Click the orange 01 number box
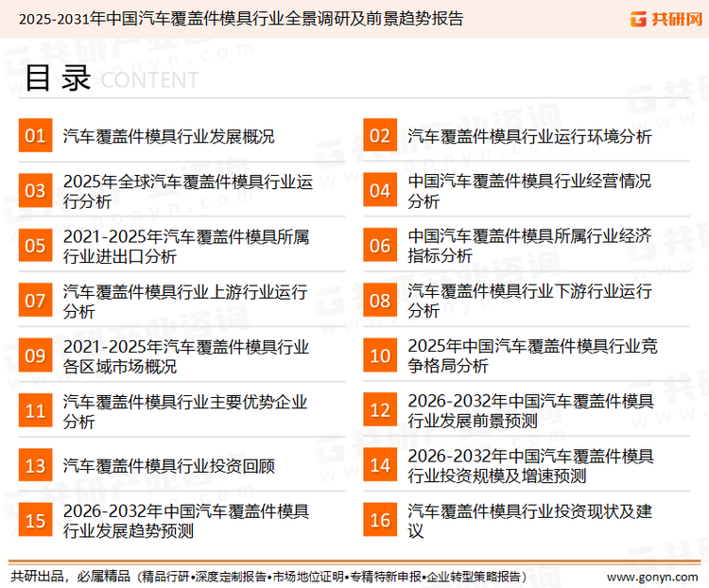This screenshot has width=709, height=588. pos(35,135)
